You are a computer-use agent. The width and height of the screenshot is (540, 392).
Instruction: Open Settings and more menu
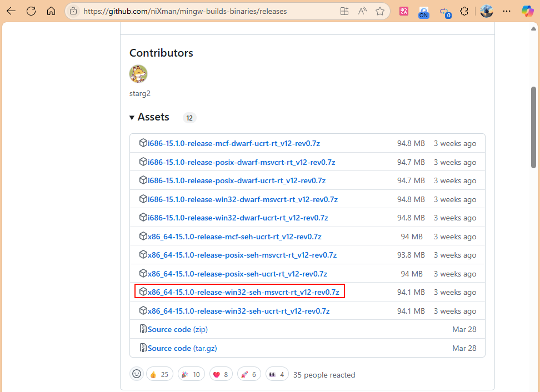pos(507,11)
